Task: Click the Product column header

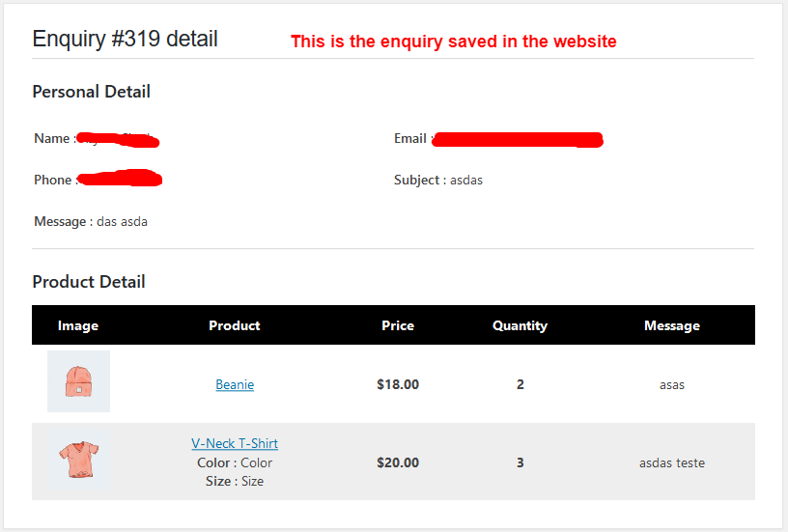Action: [x=235, y=325]
